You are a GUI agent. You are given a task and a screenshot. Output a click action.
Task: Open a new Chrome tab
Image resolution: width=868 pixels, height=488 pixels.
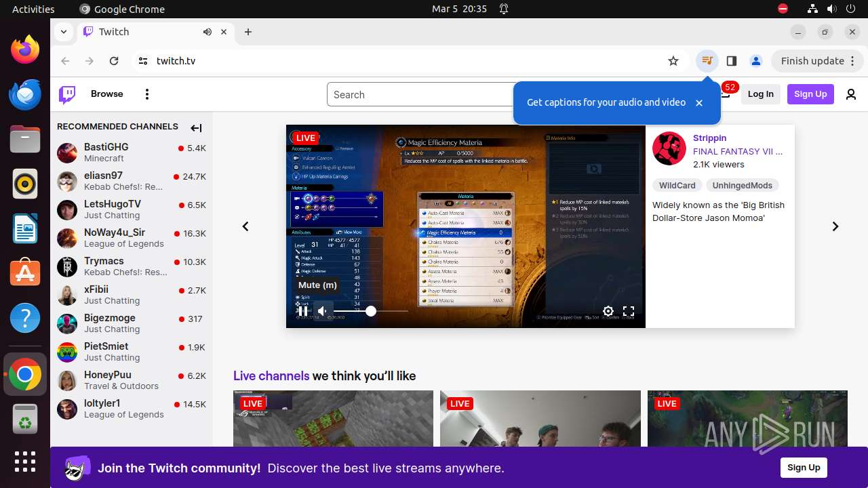click(248, 32)
